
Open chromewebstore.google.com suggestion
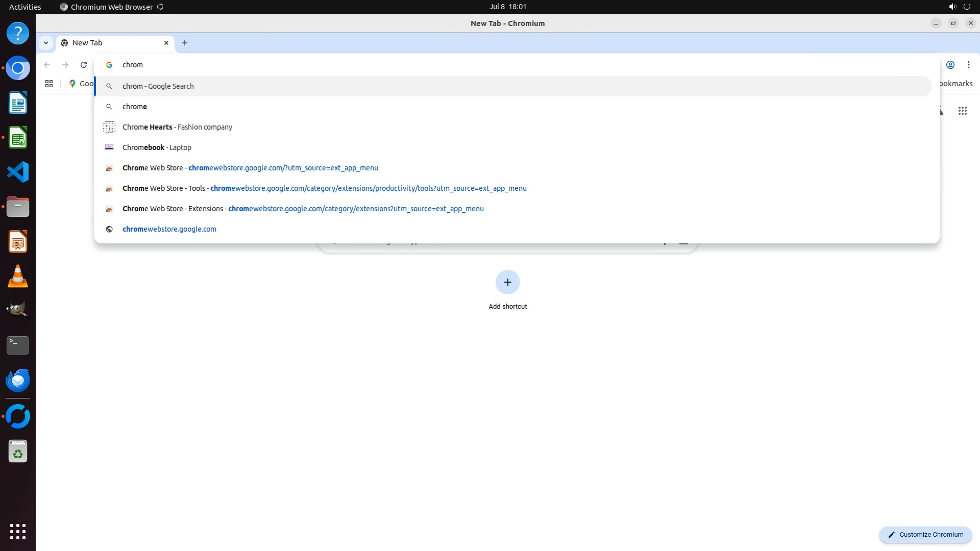coord(169,229)
